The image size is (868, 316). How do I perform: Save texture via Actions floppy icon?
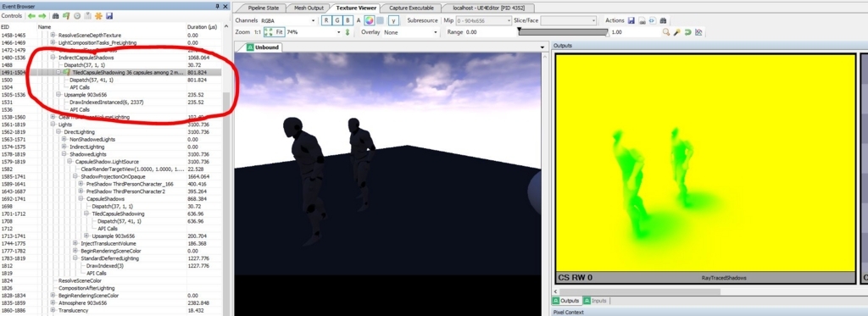click(x=632, y=20)
